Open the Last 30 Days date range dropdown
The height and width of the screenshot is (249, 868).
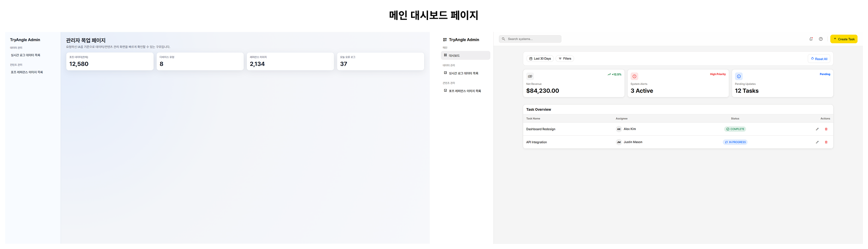(x=540, y=59)
